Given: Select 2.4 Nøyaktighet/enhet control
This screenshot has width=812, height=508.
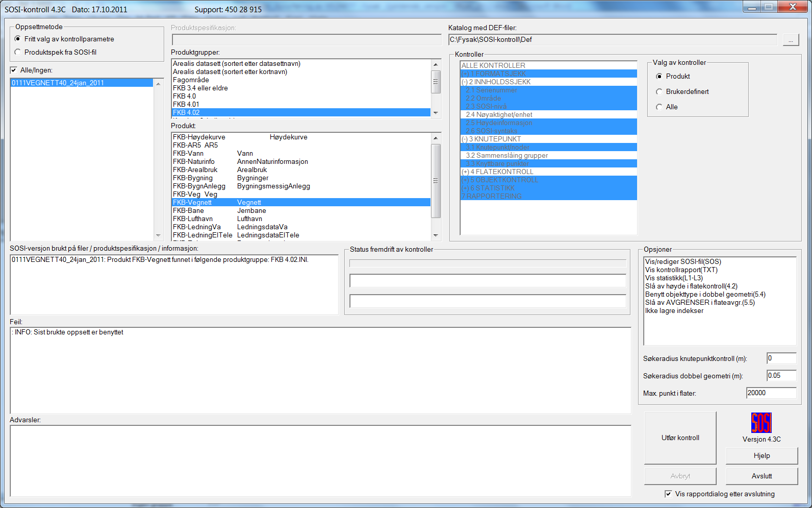Looking at the screenshot, I should (x=549, y=114).
